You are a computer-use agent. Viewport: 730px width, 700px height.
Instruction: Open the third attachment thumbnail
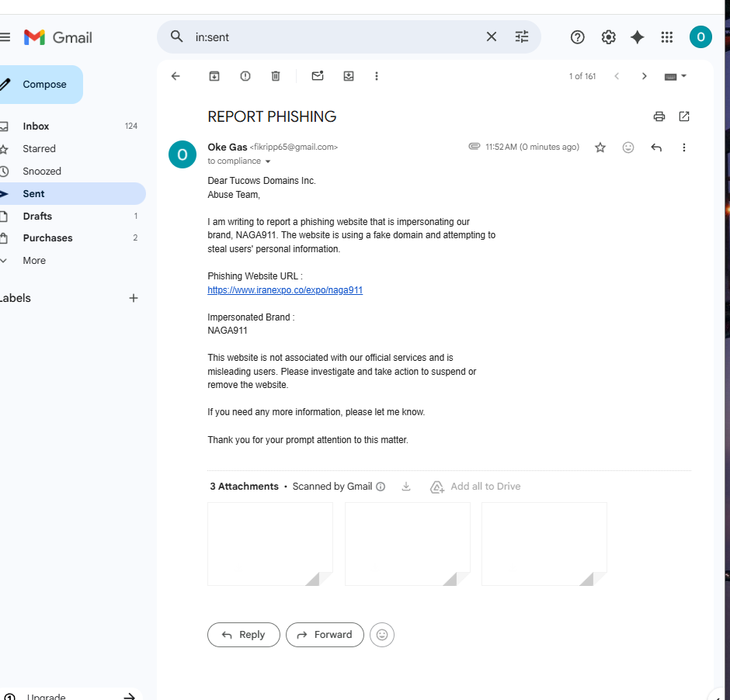pos(544,544)
